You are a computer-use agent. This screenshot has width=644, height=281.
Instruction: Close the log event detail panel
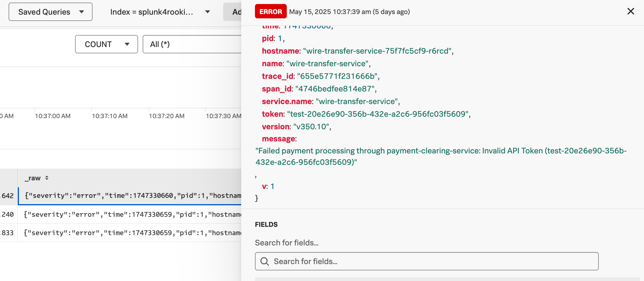pyautogui.click(x=631, y=11)
